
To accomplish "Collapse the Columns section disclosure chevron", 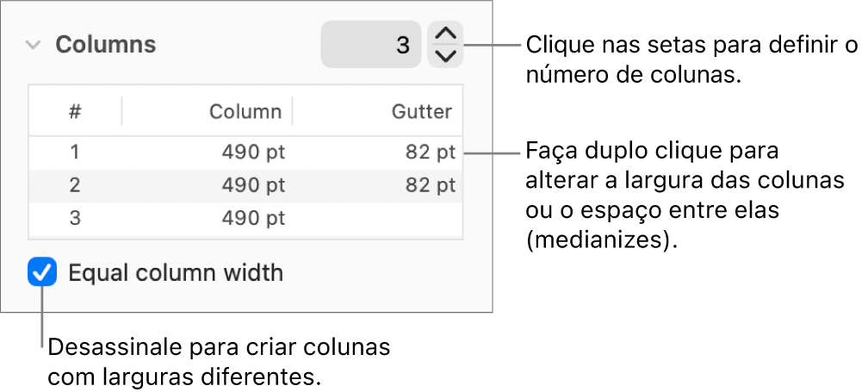I will [34, 45].
